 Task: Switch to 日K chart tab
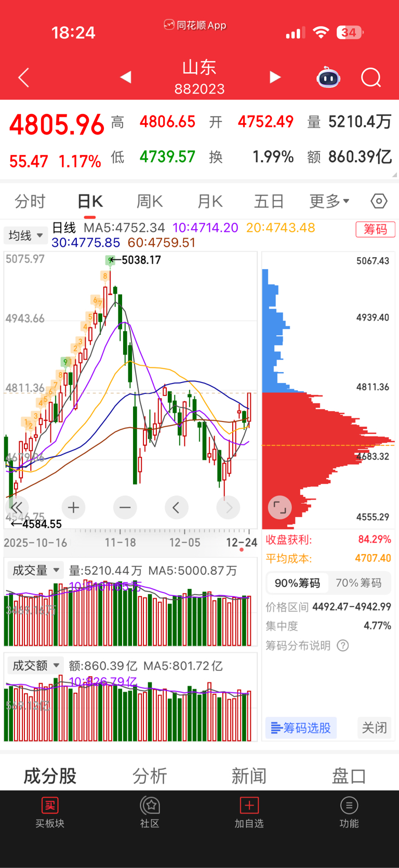[x=90, y=201]
